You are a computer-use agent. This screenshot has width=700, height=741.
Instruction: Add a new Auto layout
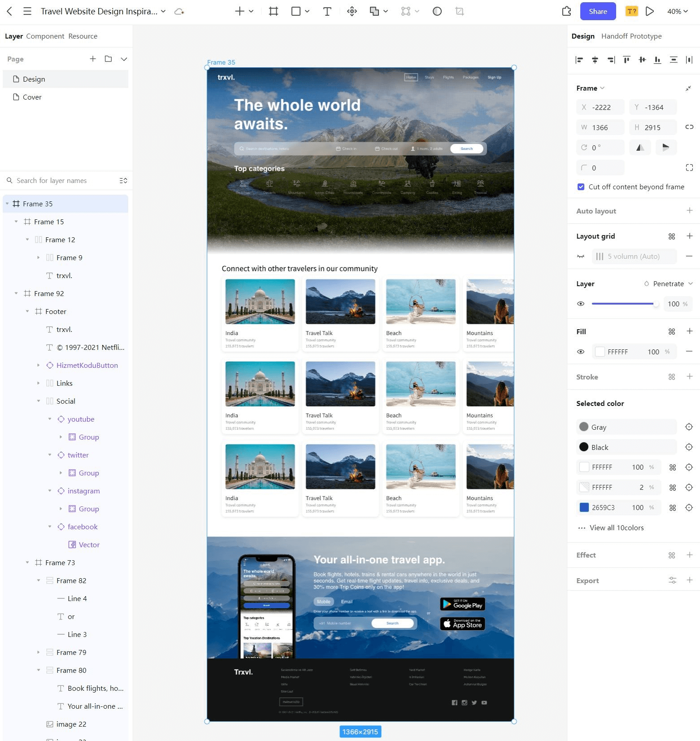tap(690, 210)
